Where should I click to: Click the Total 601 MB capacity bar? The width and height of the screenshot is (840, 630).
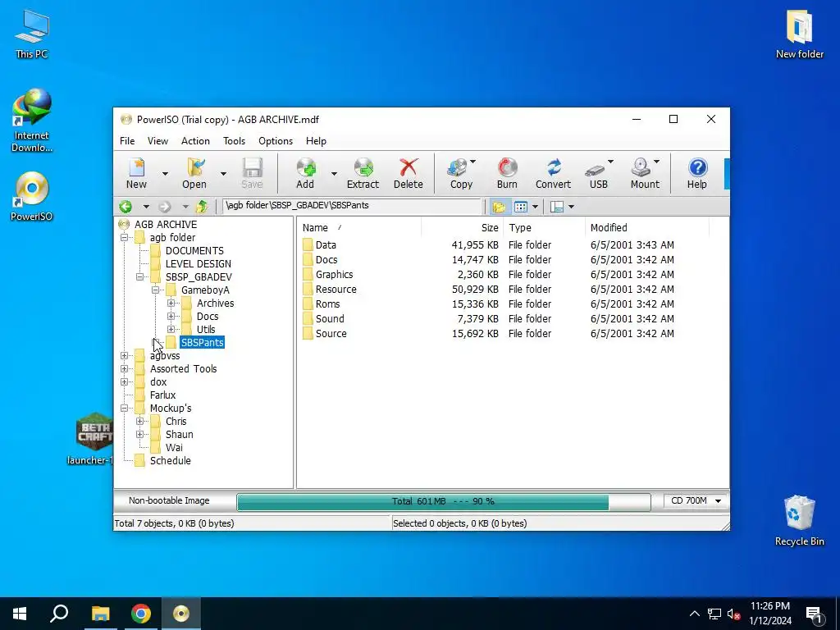point(444,501)
